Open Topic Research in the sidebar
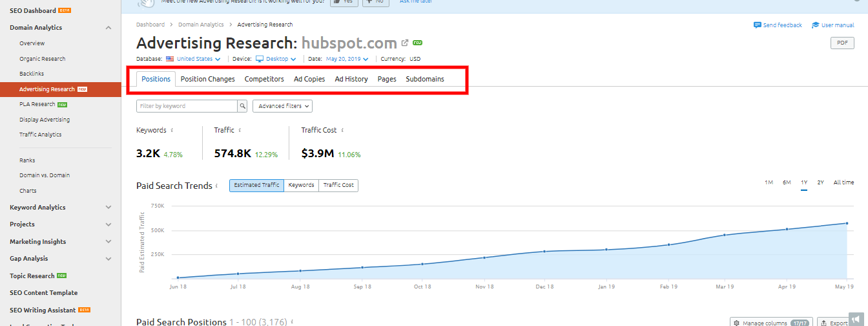Screen dimensions: 868x326 coord(32,276)
